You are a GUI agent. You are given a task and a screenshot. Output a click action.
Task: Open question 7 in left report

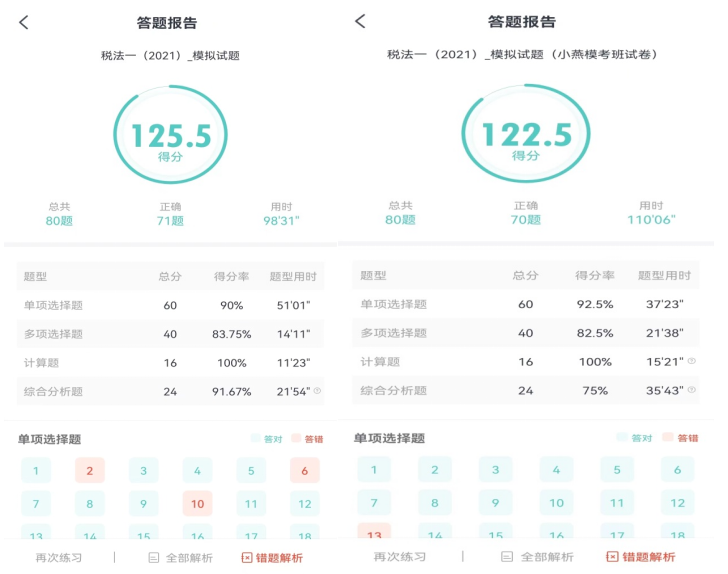tap(36, 503)
